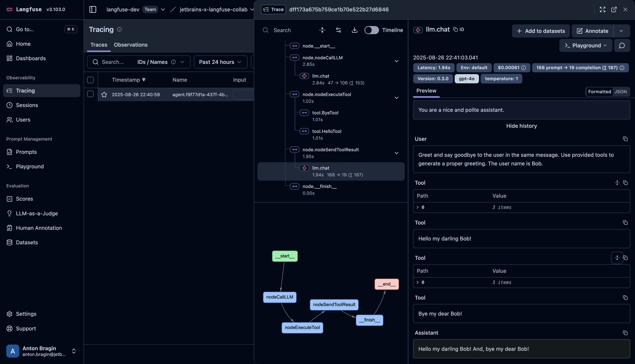
Task: Open the Past 24 hours dropdown
Action: click(x=220, y=62)
